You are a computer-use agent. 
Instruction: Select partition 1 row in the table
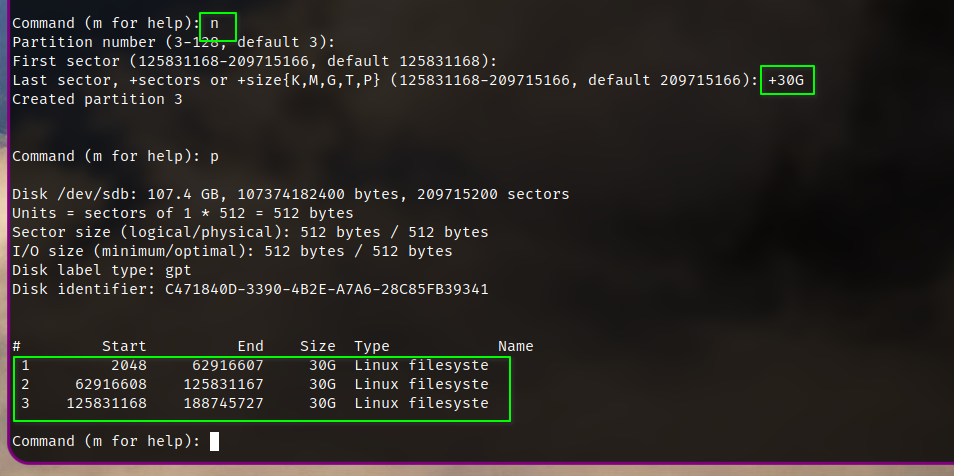pyautogui.click(x=255, y=366)
